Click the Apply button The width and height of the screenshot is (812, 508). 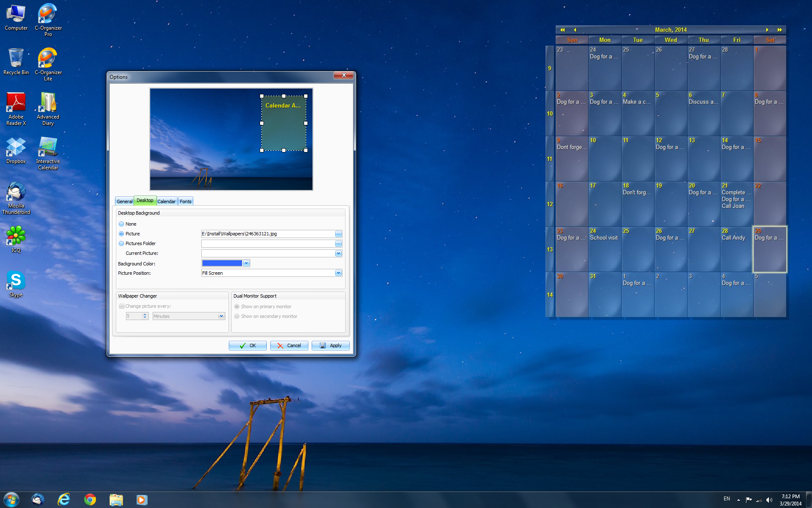click(x=330, y=345)
